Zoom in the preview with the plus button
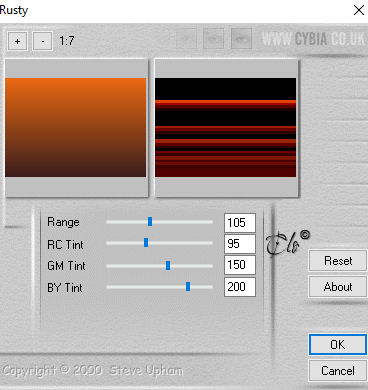Viewport: 368px width, 390px height. pyautogui.click(x=17, y=41)
